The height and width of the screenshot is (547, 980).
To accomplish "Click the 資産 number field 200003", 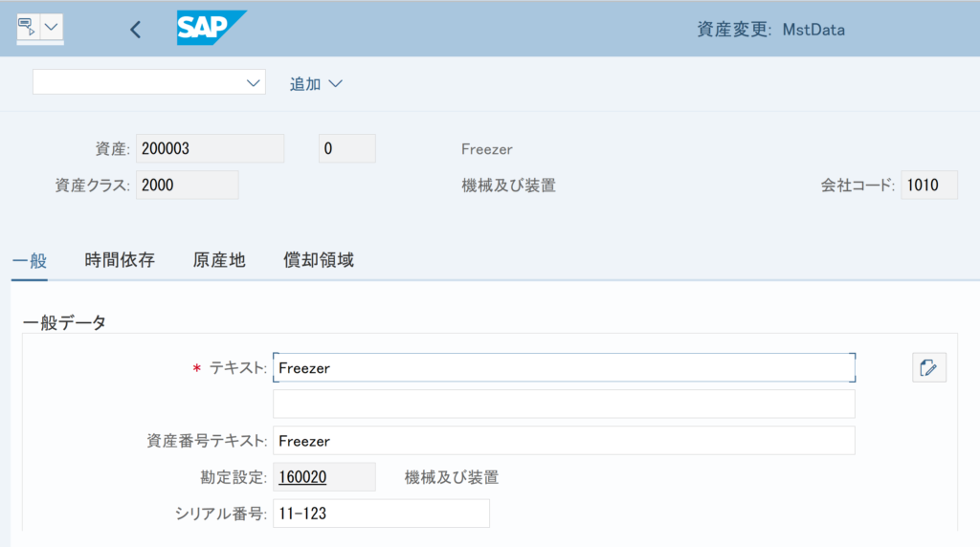I will click(211, 148).
